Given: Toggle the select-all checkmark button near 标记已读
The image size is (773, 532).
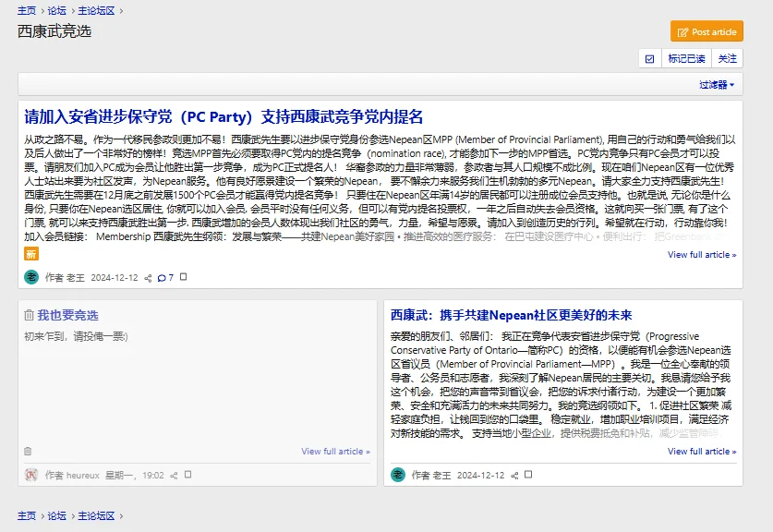Looking at the screenshot, I should pos(650,59).
